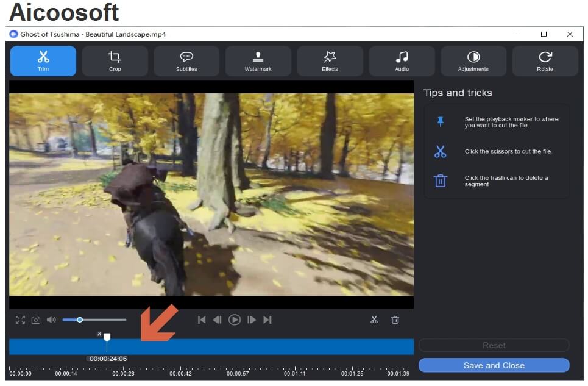The image size is (588, 386).
Task: Click the volume slider handle
Action: 79,320
